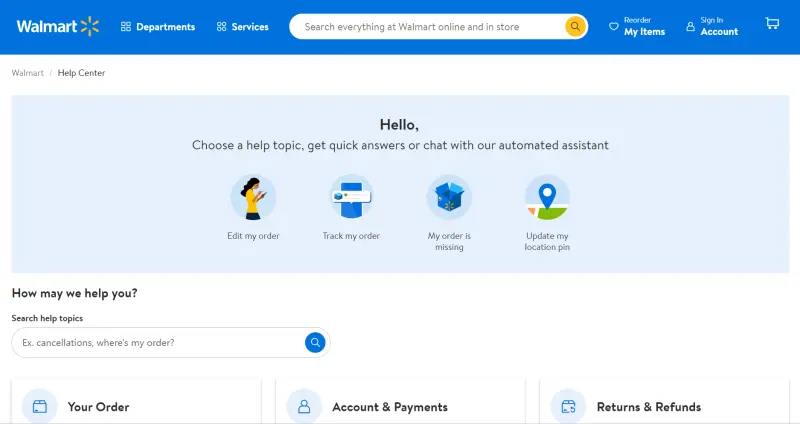Open Sign In Account
Image resolution: width=800 pixels, height=424 pixels.
coord(712,27)
